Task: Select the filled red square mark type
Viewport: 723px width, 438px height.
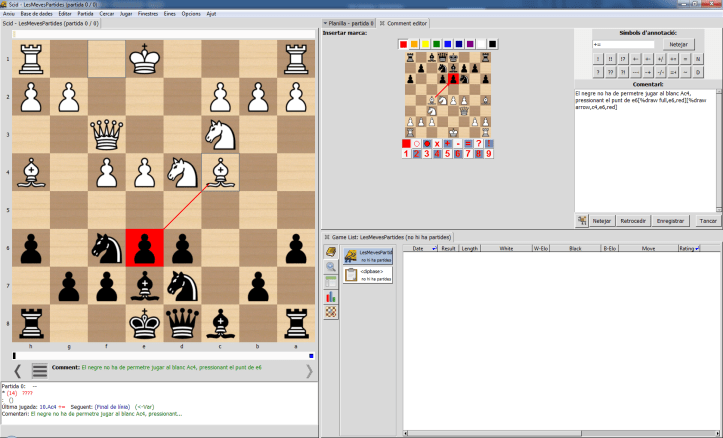Action: (x=406, y=143)
